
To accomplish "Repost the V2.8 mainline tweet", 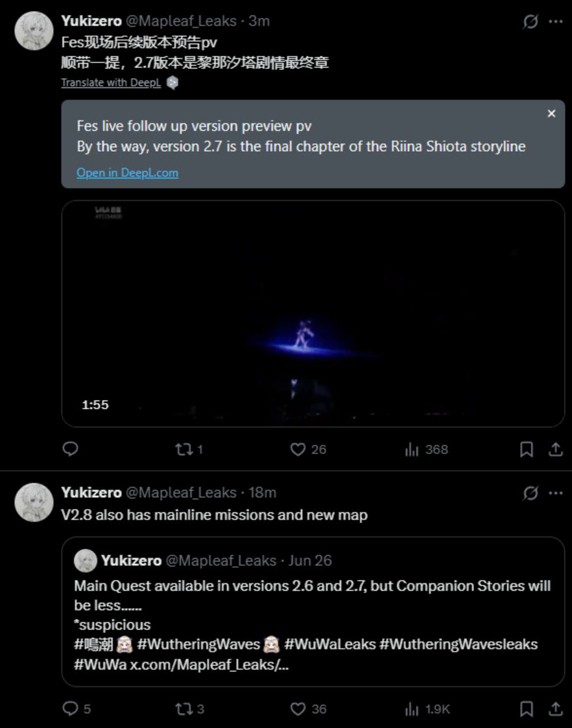I will point(184,709).
